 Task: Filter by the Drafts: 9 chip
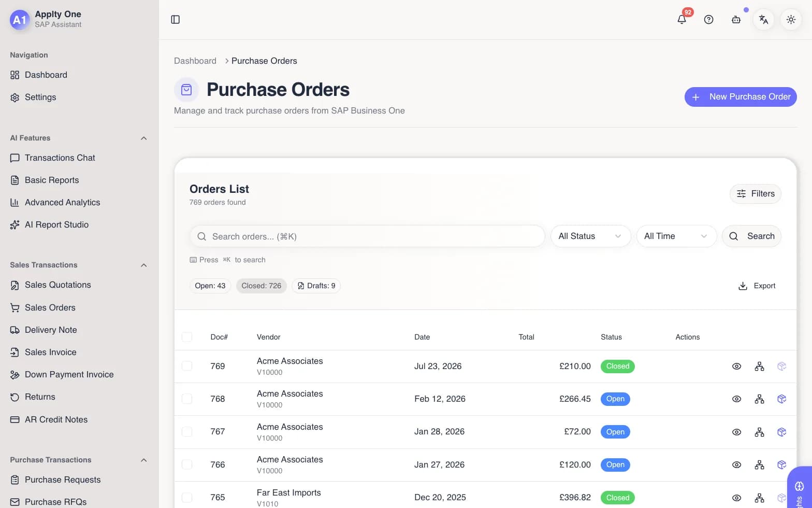coord(316,286)
